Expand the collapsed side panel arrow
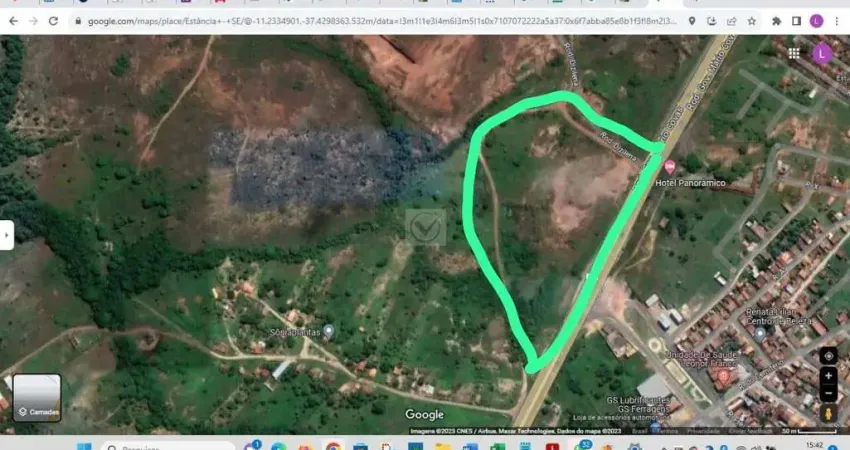Viewport: 850px width, 450px height. [6, 234]
